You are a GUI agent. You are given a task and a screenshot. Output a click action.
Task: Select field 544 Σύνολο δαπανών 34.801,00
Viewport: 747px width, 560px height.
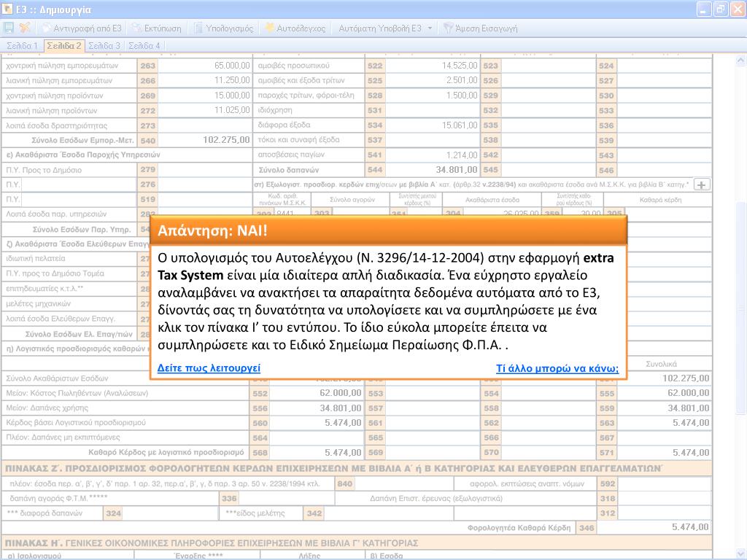coord(432,169)
